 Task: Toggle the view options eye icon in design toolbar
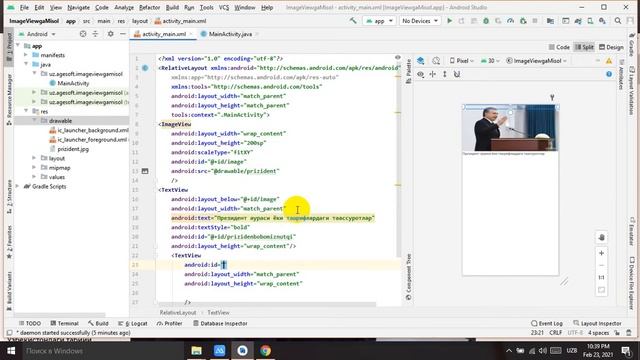tap(420, 74)
